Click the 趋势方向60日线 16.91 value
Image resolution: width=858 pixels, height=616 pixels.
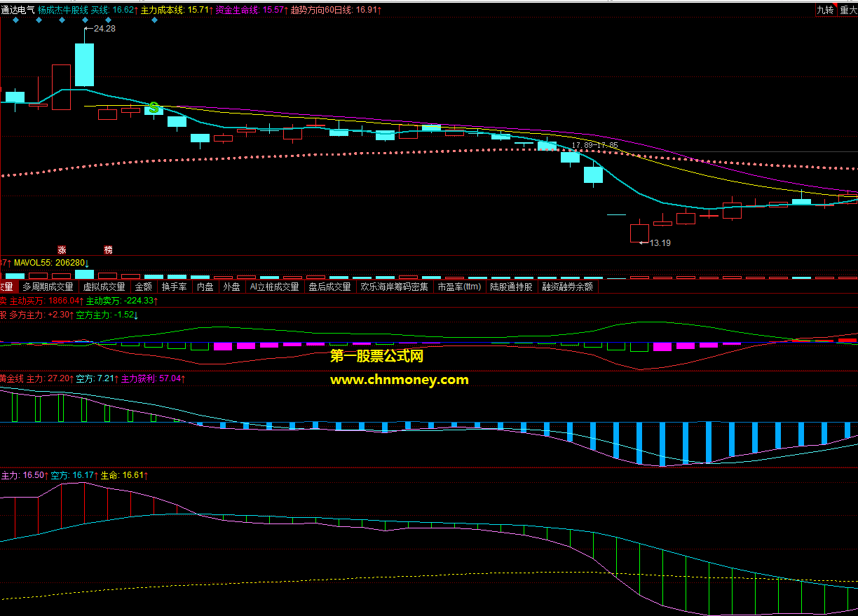(336, 11)
